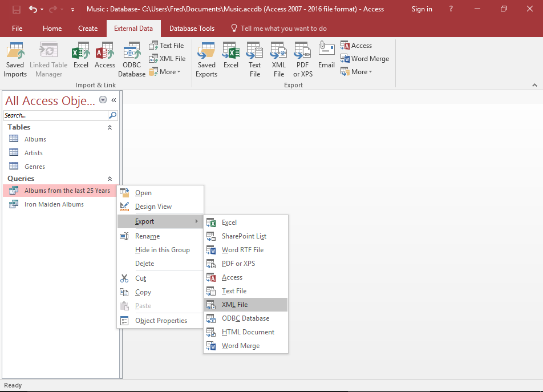The image size is (543, 392).
Task: Launch Word Merge from ribbon
Action: (364, 59)
